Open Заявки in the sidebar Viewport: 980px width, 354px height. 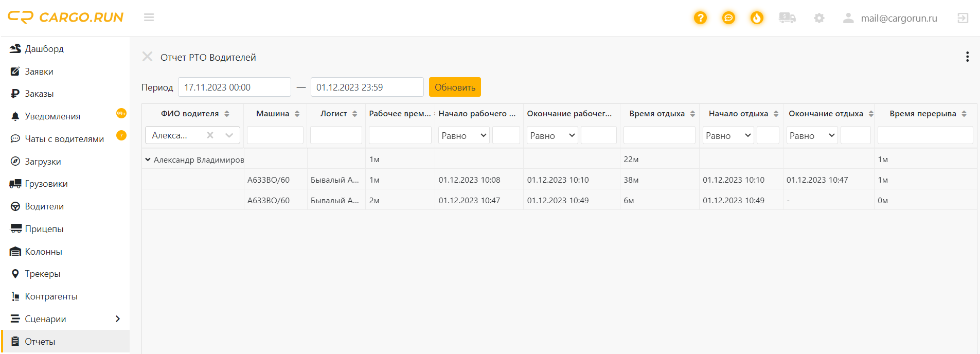39,72
